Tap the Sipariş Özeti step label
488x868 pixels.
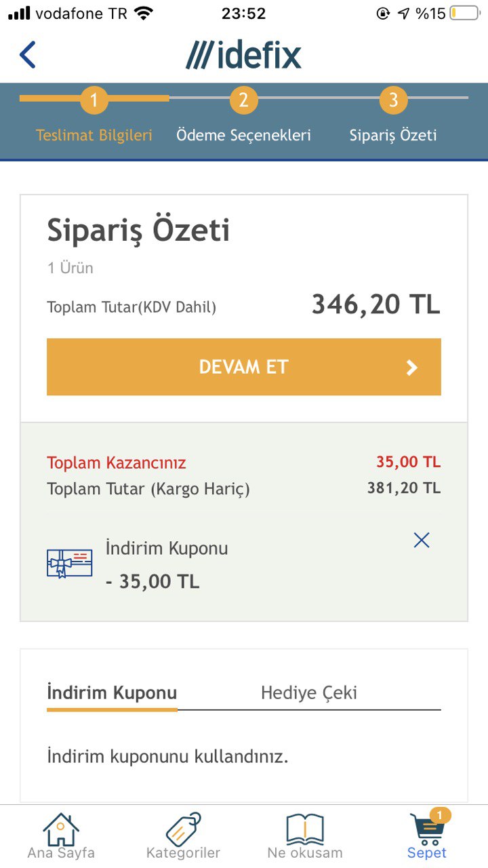point(393,135)
